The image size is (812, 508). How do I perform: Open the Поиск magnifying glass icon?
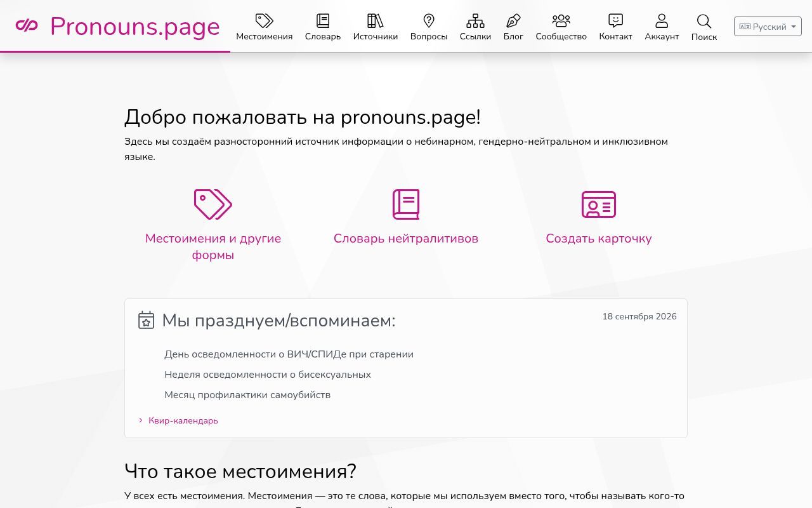coord(704,22)
